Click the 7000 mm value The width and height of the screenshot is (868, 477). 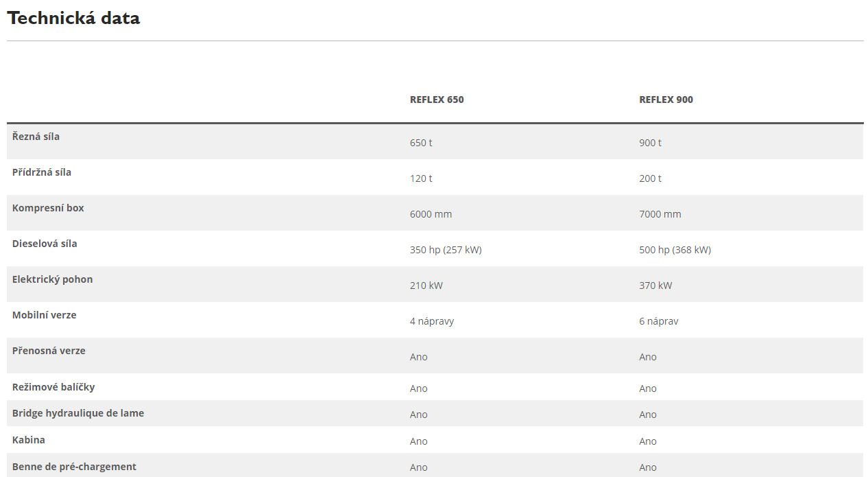point(660,214)
